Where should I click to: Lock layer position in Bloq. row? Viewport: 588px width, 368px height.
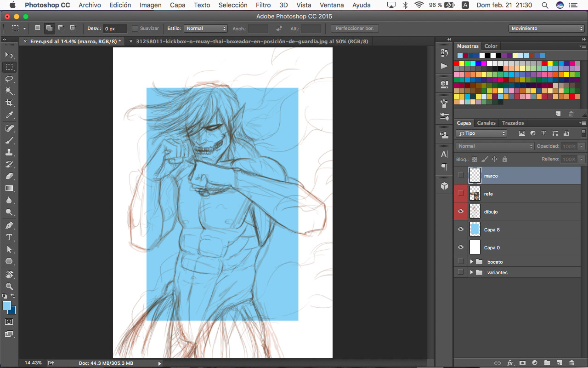pyautogui.click(x=494, y=159)
